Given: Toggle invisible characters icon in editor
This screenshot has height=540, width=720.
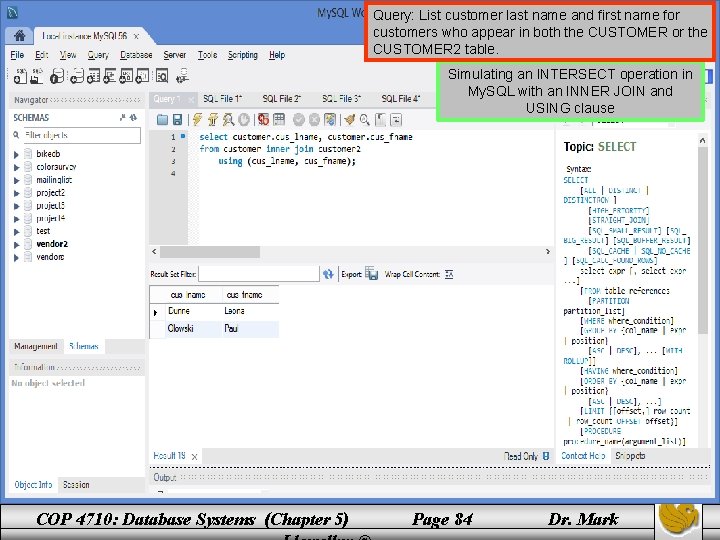Looking at the screenshot, I should click(380, 120).
